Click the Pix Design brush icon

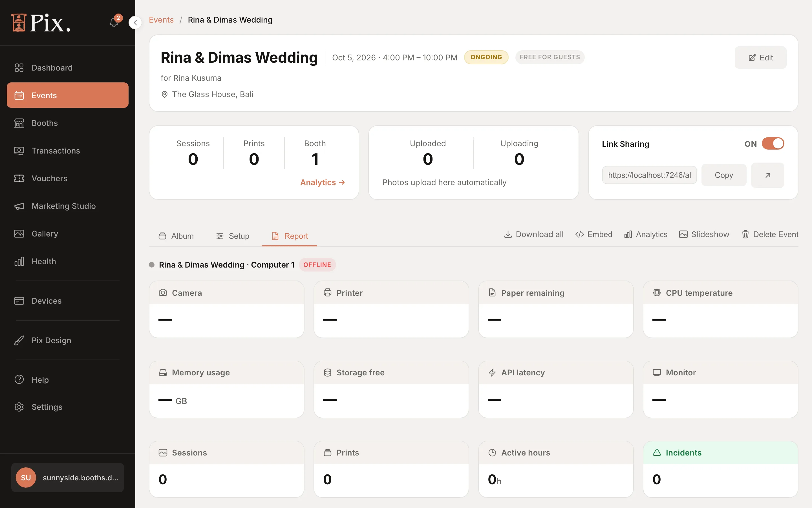point(19,340)
